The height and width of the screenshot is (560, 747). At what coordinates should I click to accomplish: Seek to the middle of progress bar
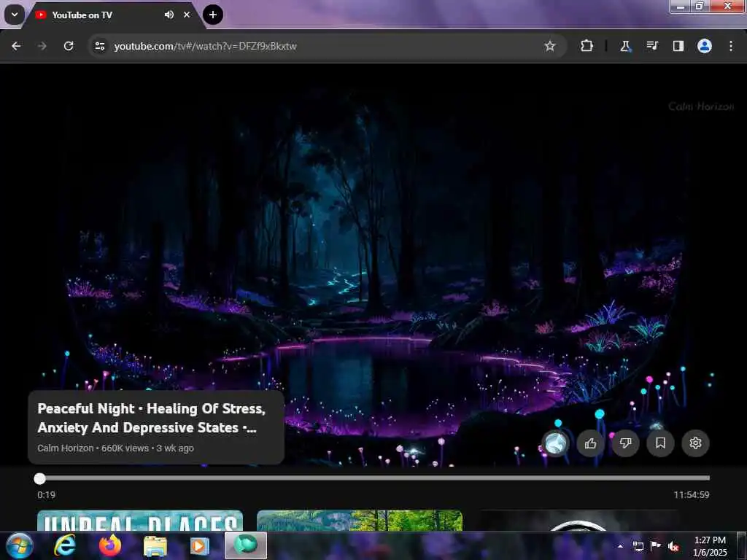[373, 478]
